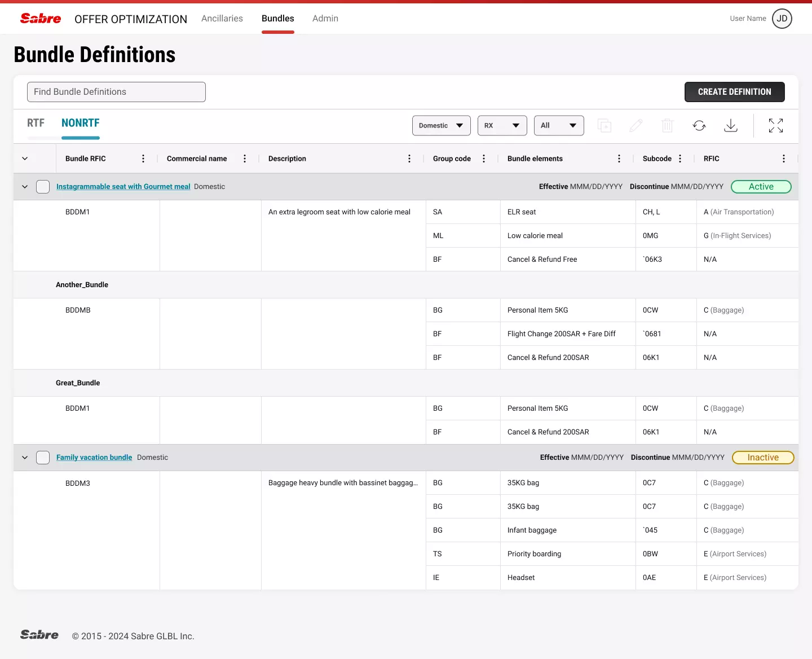This screenshot has width=812, height=659.
Task: Click the JD user avatar
Action: 782,19
